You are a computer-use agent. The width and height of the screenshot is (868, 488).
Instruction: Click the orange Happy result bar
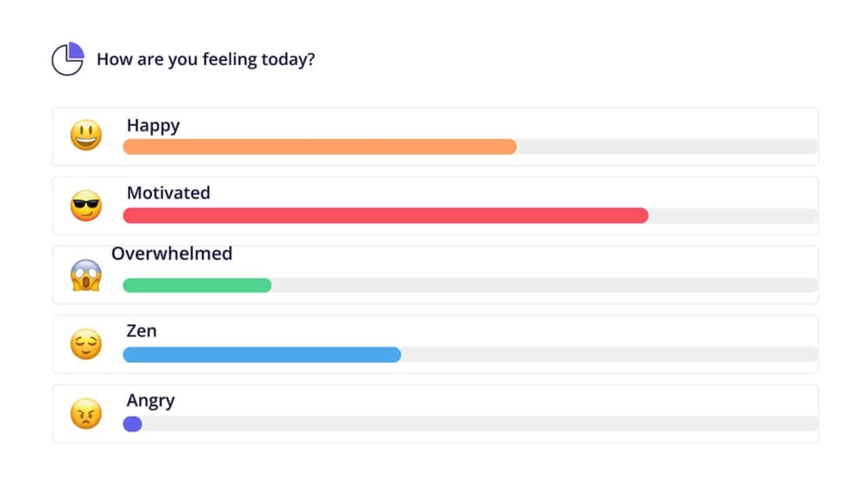click(x=320, y=147)
